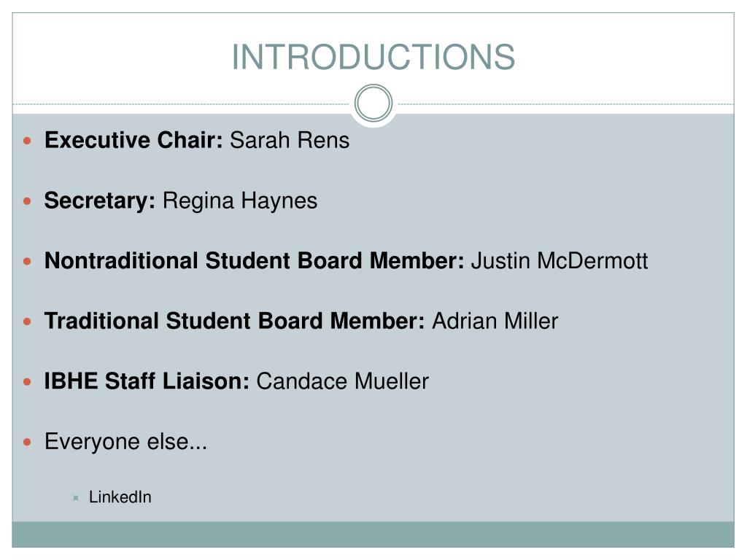Screen dimensions: 747x560
Task: Click the bullet next to Everyone else
Action: (x=28, y=442)
